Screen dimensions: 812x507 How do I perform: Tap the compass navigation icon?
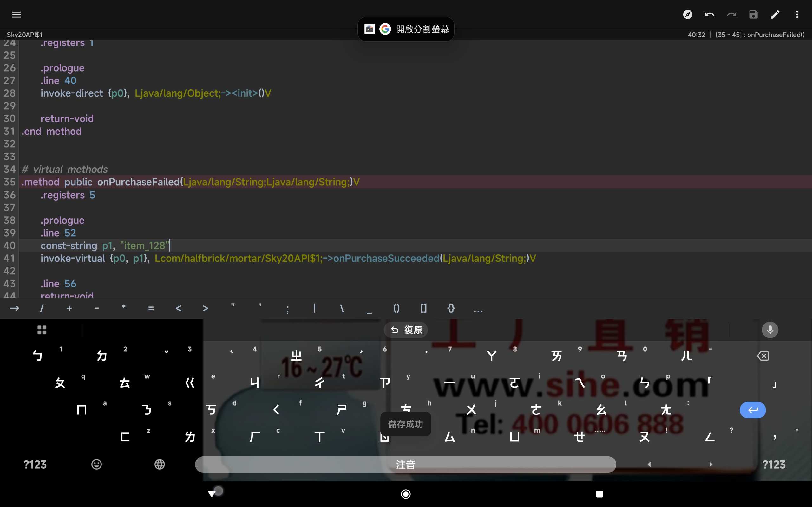coord(688,15)
